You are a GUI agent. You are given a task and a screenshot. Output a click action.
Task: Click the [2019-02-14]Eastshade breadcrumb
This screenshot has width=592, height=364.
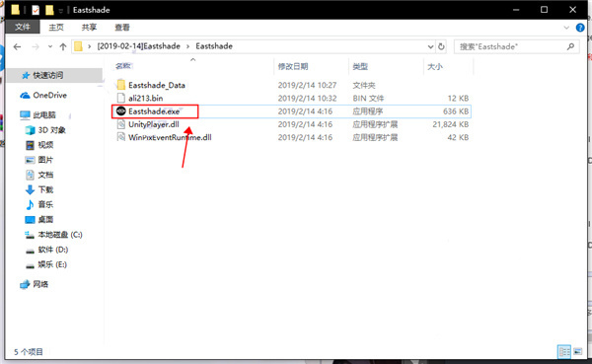pos(138,46)
